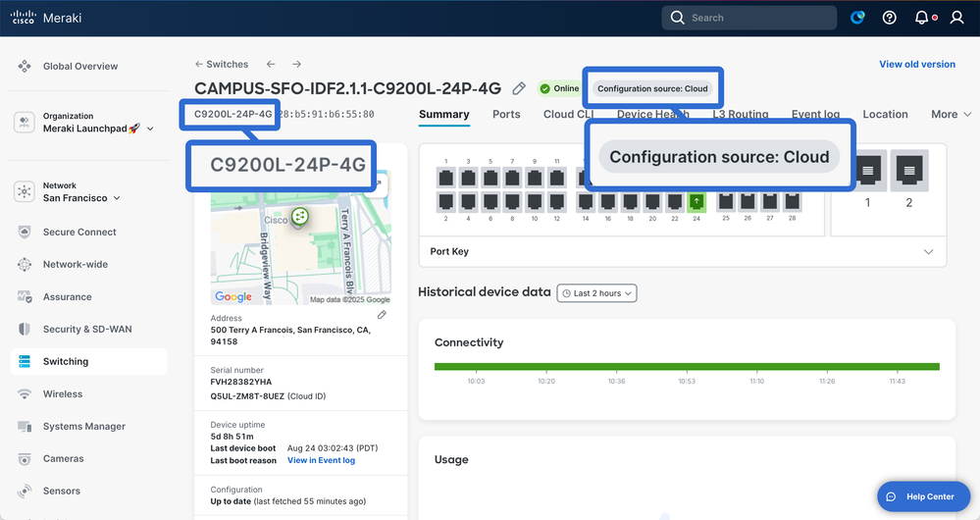Open the More tab menu
980x520 pixels.
coord(950,115)
